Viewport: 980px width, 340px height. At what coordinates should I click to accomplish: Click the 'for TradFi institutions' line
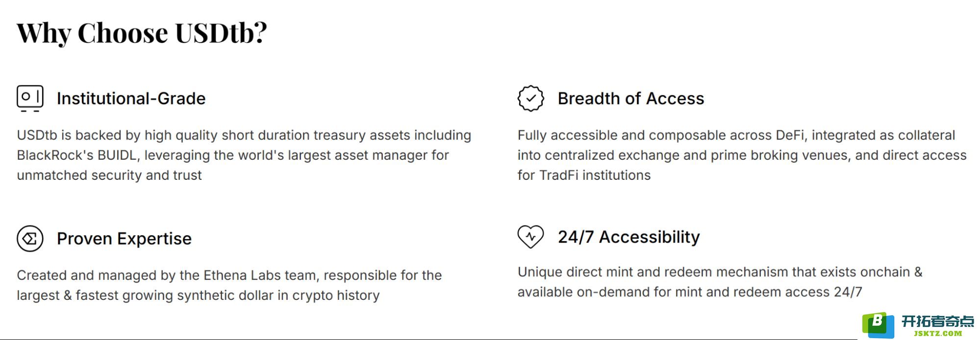click(584, 175)
